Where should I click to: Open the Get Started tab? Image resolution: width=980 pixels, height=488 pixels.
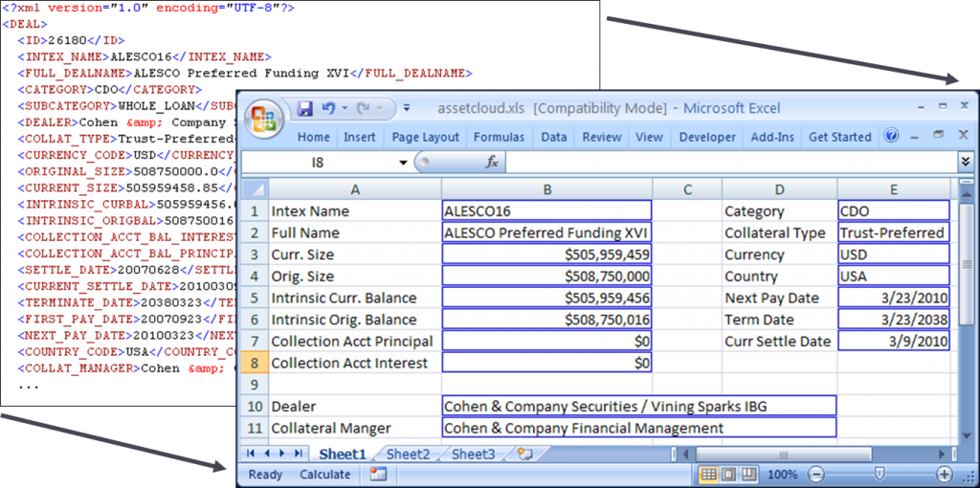[839, 138]
